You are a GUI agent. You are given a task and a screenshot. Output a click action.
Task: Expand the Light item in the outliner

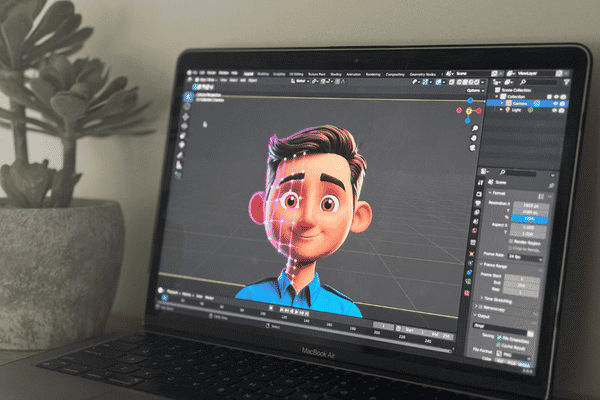coord(501,109)
